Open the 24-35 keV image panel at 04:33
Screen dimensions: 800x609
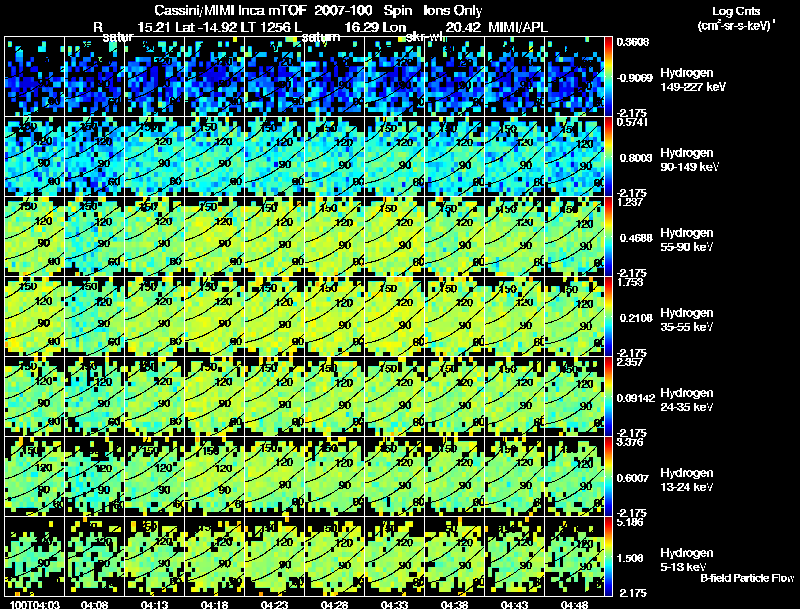point(394,397)
